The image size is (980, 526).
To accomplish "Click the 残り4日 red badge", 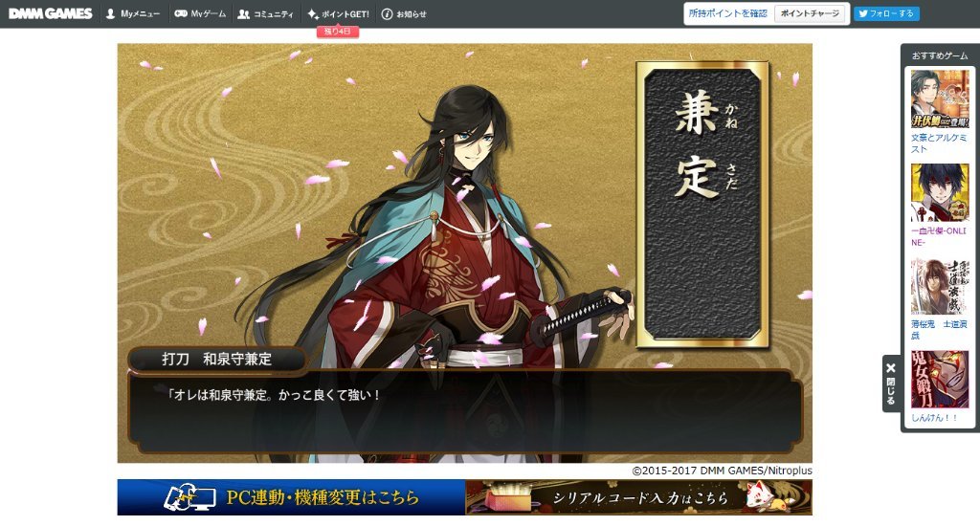I will pos(338,32).
